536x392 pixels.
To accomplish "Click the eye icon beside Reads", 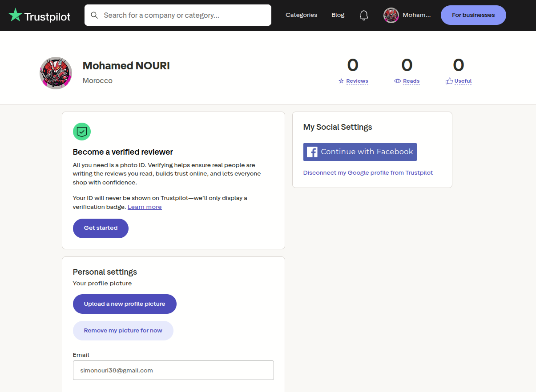I will point(398,81).
